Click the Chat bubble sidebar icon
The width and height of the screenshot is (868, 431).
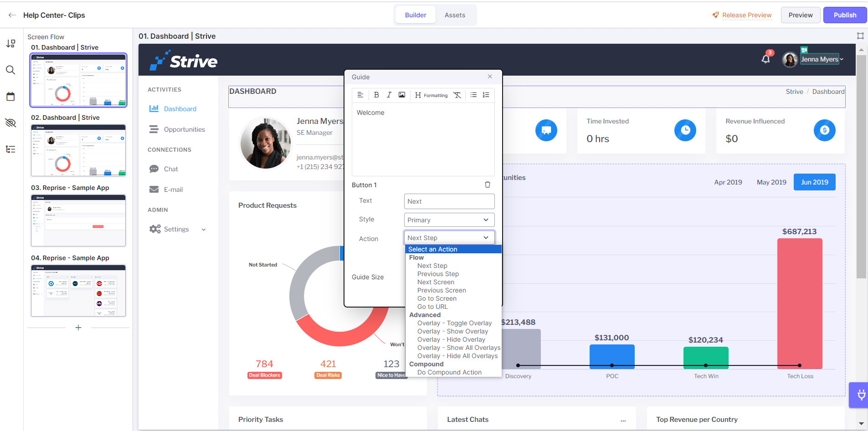click(x=154, y=169)
